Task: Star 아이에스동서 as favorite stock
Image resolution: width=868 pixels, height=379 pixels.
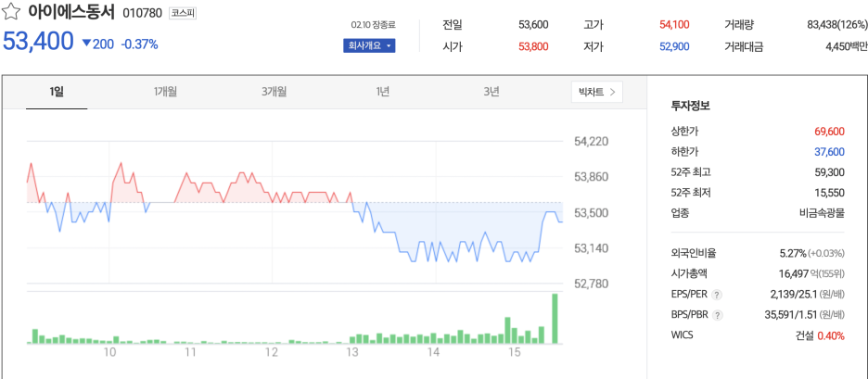Action: [12, 12]
